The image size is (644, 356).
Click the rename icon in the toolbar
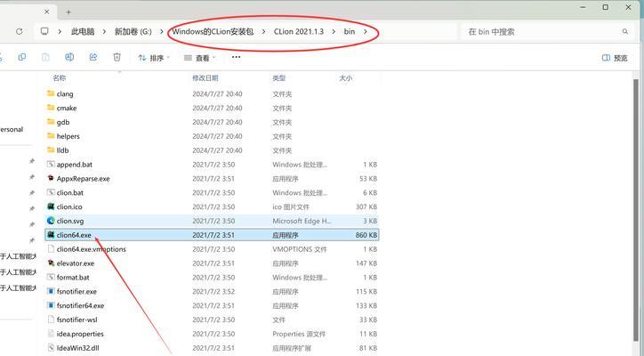69,58
